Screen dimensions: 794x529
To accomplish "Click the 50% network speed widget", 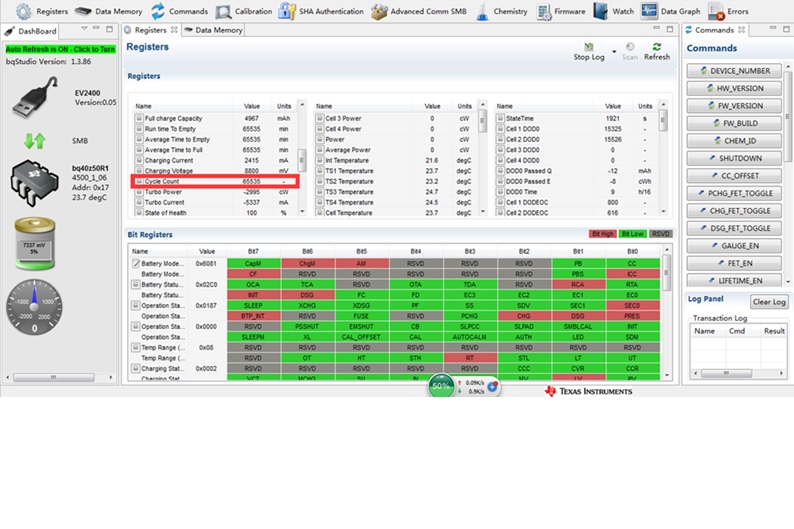I will [464, 386].
